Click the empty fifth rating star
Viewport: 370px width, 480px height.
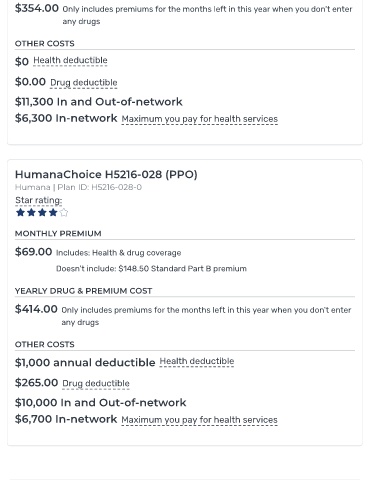tap(64, 212)
